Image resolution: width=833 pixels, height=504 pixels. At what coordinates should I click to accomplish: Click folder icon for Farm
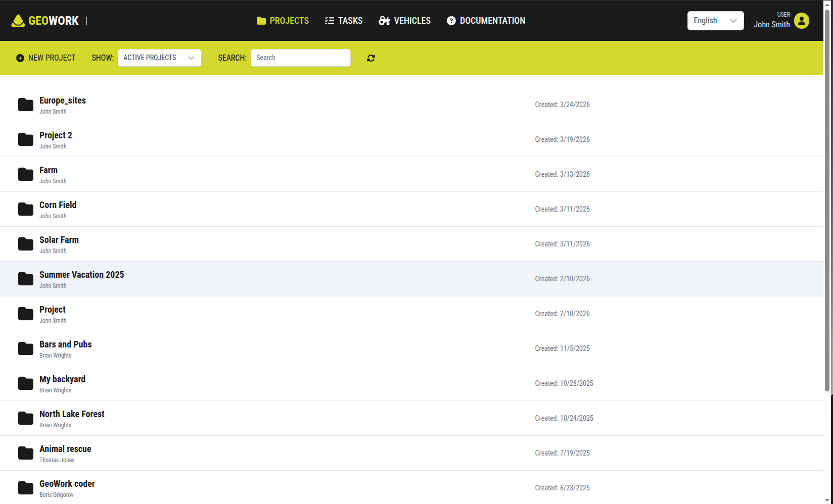tap(26, 174)
